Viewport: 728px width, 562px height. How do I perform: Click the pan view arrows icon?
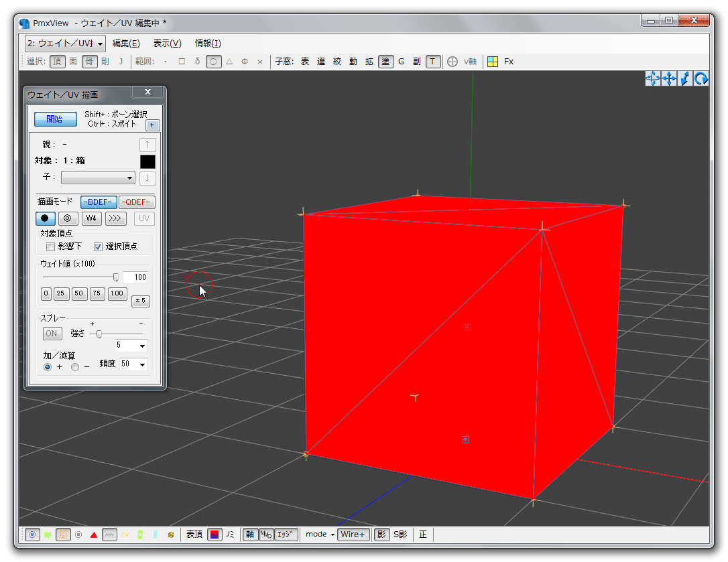pyautogui.click(x=669, y=78)
